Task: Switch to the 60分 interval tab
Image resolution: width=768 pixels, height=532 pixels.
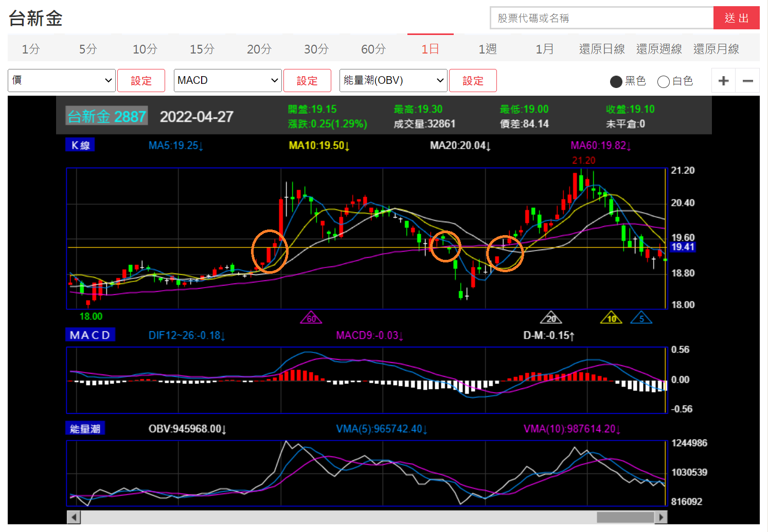Action: [373, 49]
